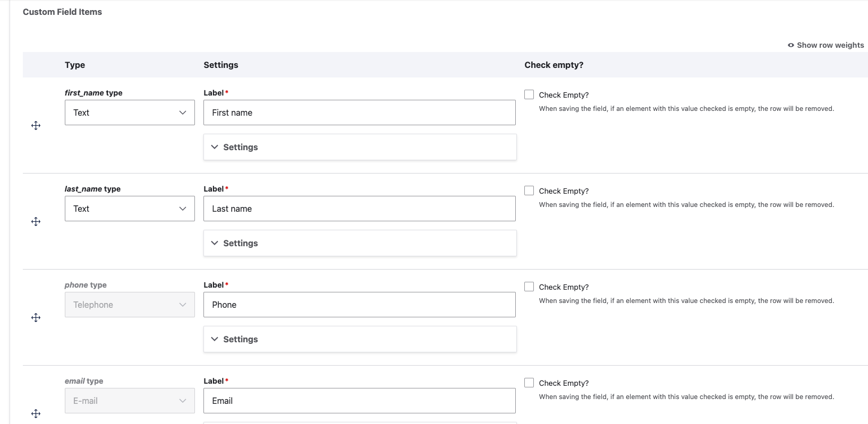Enable Check Empty for First name row
The height and width of the screenshot is (424, 868).
[529, 94]
